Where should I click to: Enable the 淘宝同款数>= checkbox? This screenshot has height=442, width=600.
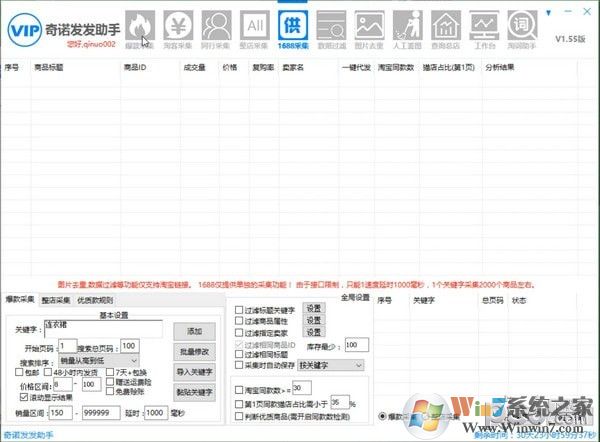(239, 390)
